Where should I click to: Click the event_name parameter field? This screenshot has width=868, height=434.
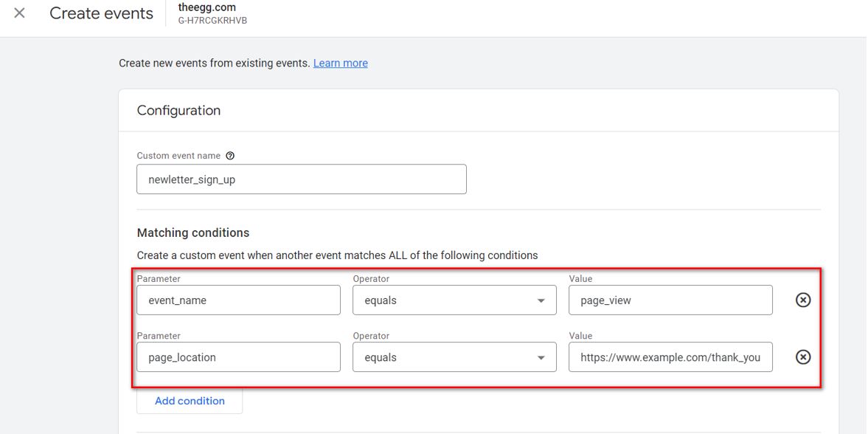point(238,300)
